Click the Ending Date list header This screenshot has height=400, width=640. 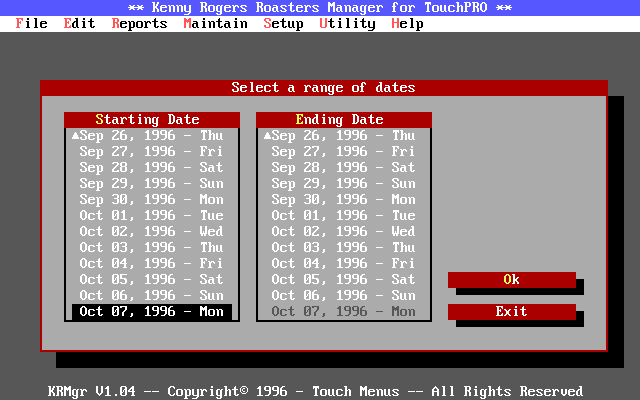coord(344,120)
